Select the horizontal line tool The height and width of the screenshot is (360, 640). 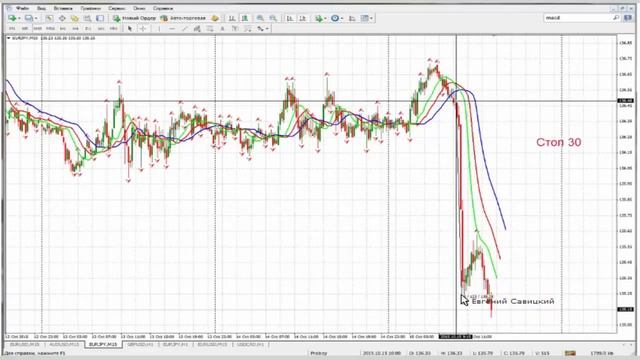pos(172,29)
